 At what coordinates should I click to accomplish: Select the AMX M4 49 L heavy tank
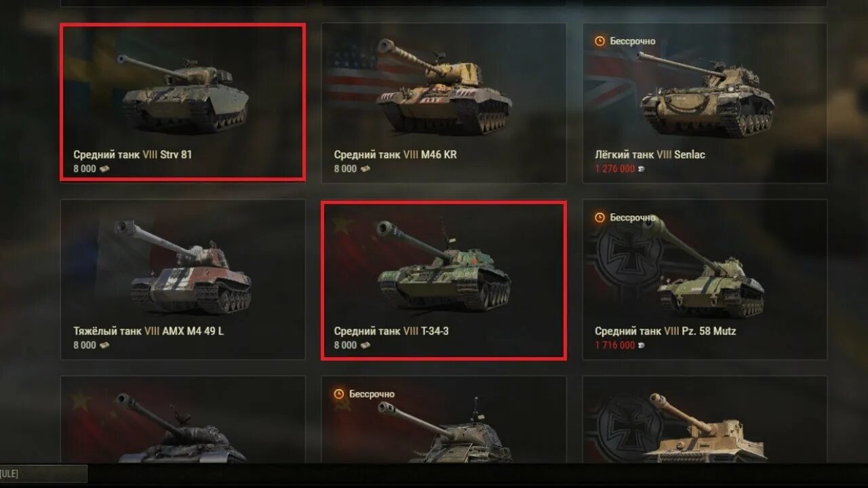[x=183, y=279]
